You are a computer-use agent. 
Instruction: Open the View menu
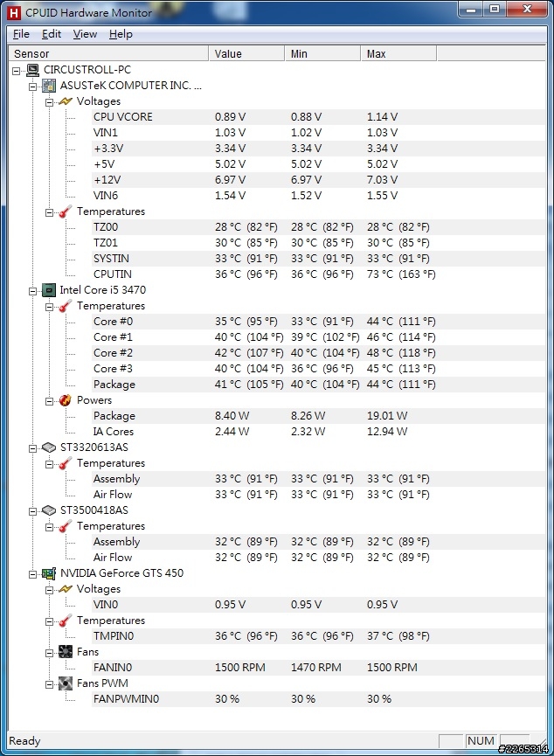tap(85, 34)
